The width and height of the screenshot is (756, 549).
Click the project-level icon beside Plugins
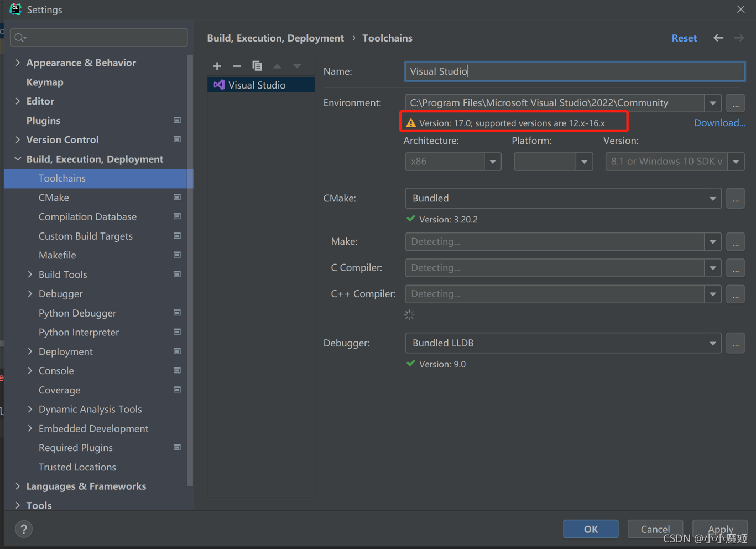pyautogui.click(x=177, y=120)
